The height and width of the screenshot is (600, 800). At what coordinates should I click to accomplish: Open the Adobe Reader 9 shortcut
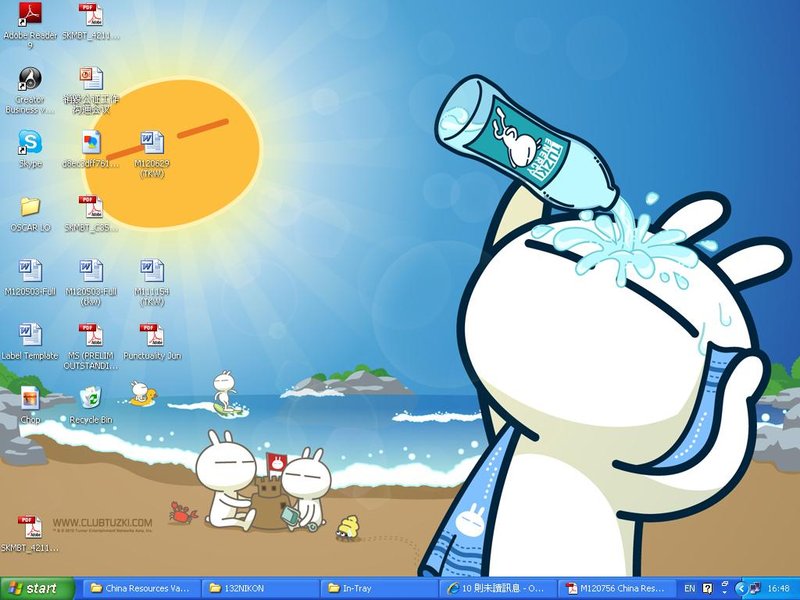click(30, 25)
